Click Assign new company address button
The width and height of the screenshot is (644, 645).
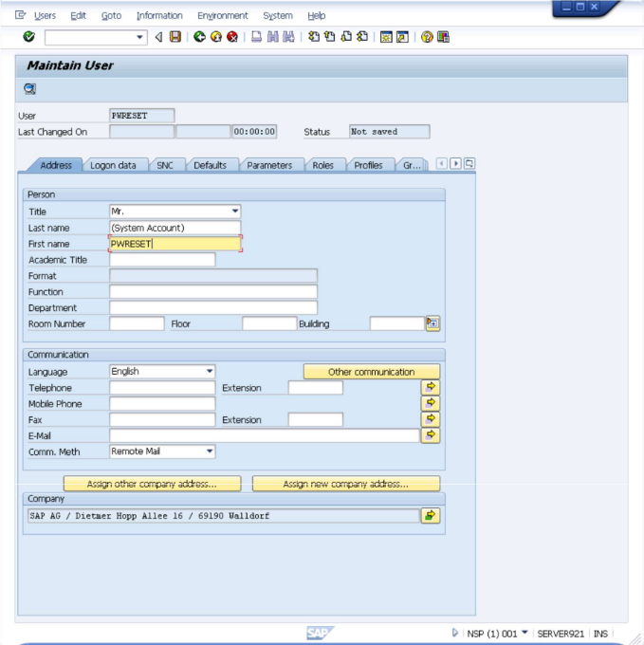tap(345, 484)
